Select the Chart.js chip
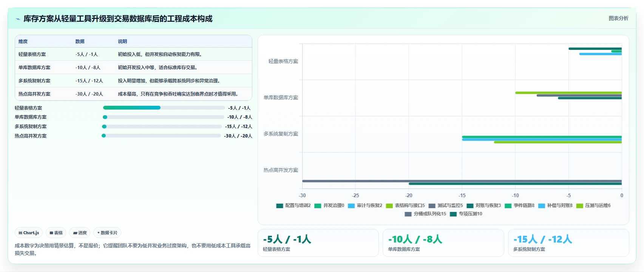The height and width of the screenshot is (272, 644). (29, 233)
